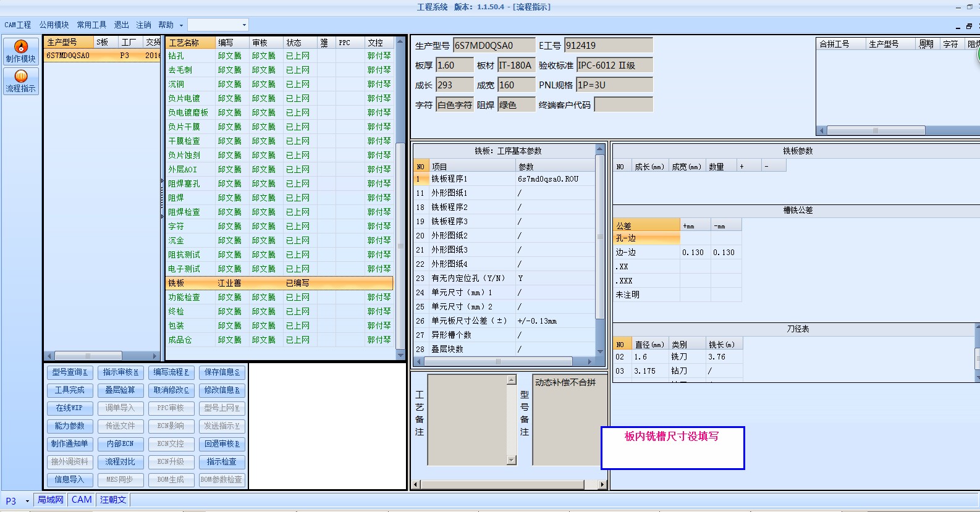Select the 有无内定位孔 (Y/N) parameter row
The height and width of the screenshot is (512, 980).
point(504,279)
